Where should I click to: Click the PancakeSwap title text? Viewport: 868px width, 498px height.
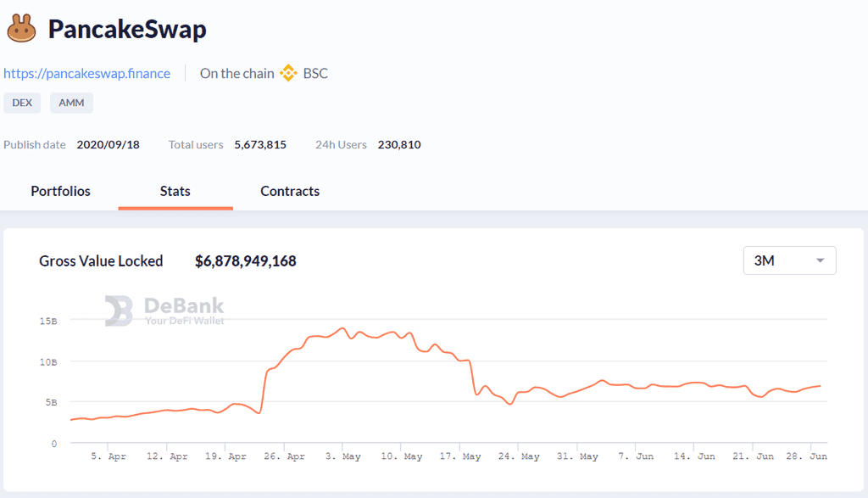[127, 29]
